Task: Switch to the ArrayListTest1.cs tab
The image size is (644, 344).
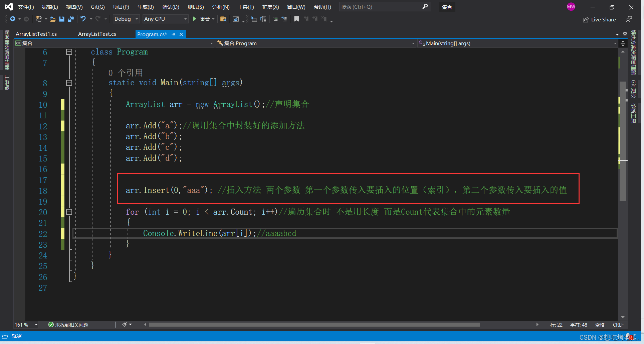Action: coord(37,33)
